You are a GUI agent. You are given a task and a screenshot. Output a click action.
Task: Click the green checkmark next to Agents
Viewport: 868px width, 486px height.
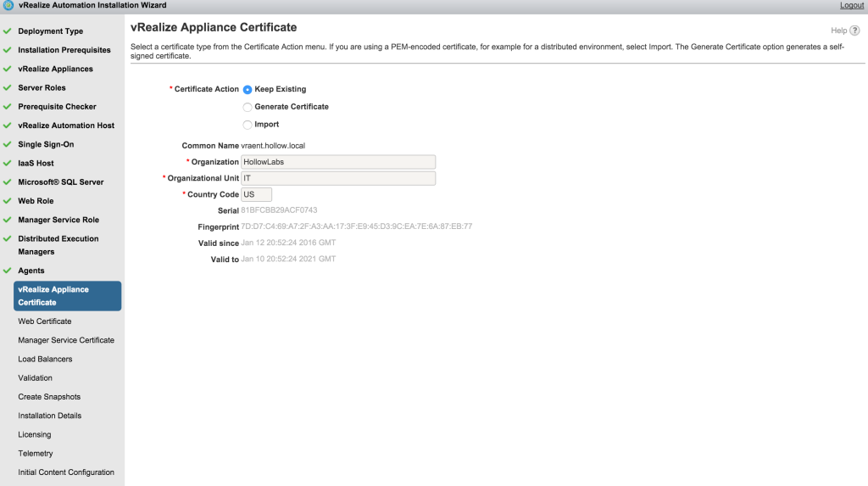pos(7,271)
